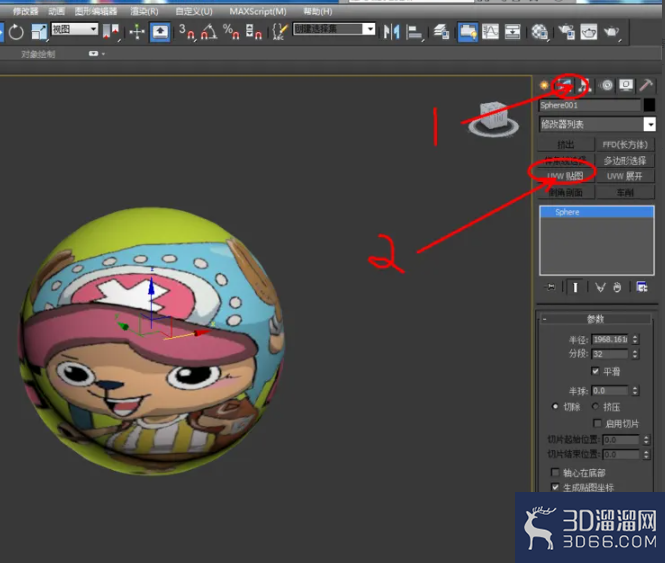Open the MAXScript(M) menu

point(258,11)
